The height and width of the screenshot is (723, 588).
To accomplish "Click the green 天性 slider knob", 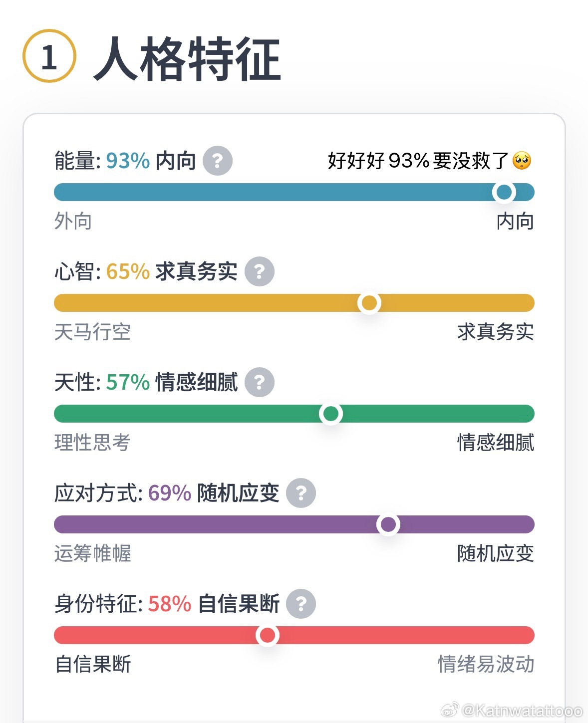I will pos(330,414).
